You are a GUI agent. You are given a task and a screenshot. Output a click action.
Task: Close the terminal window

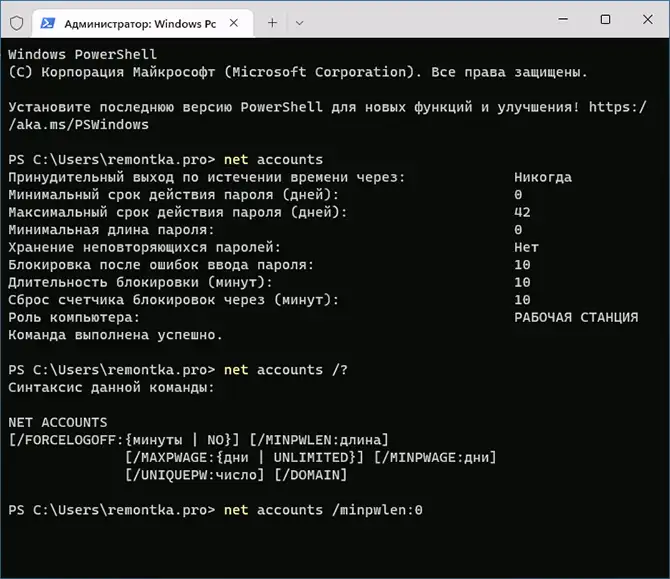tap(647, 19)
